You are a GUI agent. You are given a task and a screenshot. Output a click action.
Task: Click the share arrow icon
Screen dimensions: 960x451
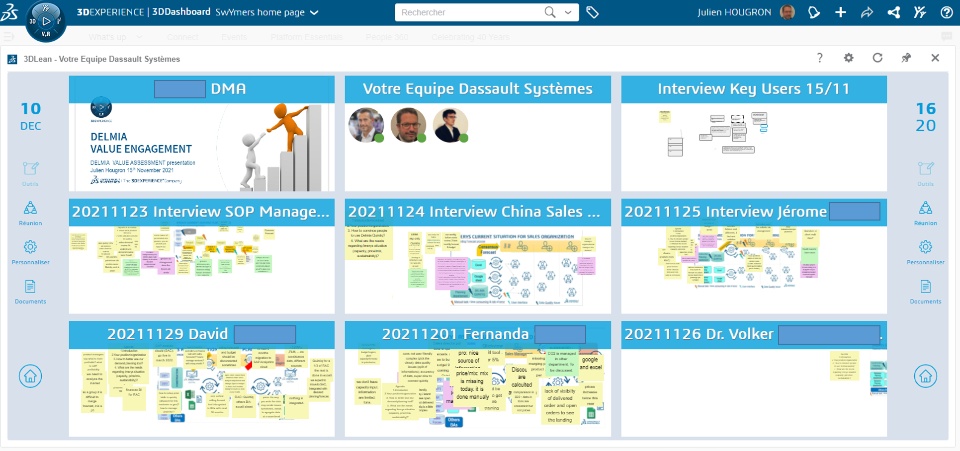pyautogui.click(x=867, y=12)
